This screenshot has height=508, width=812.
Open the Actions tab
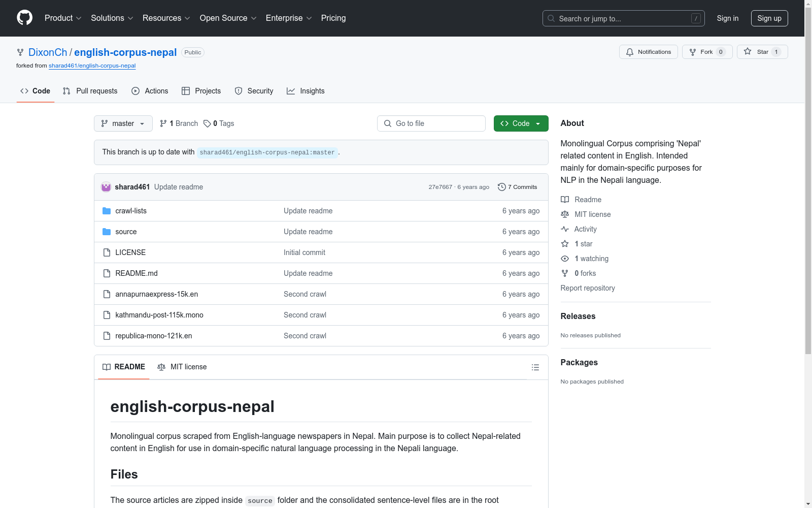point(150,91)
